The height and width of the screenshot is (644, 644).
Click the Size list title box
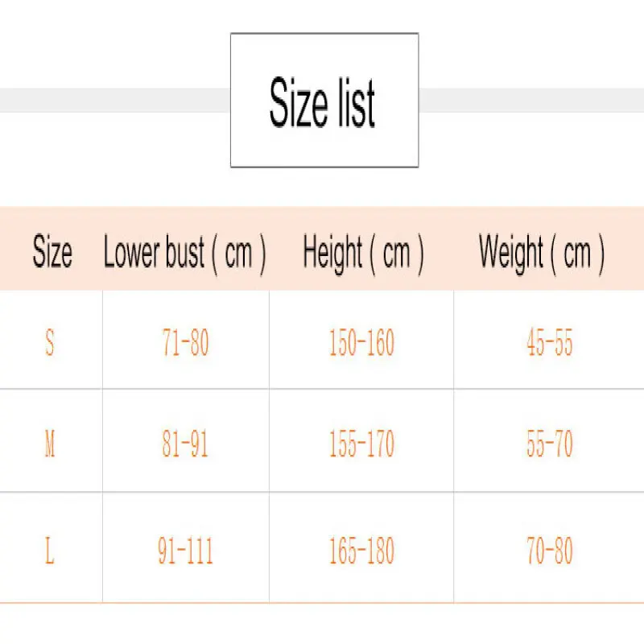(324, 101)
